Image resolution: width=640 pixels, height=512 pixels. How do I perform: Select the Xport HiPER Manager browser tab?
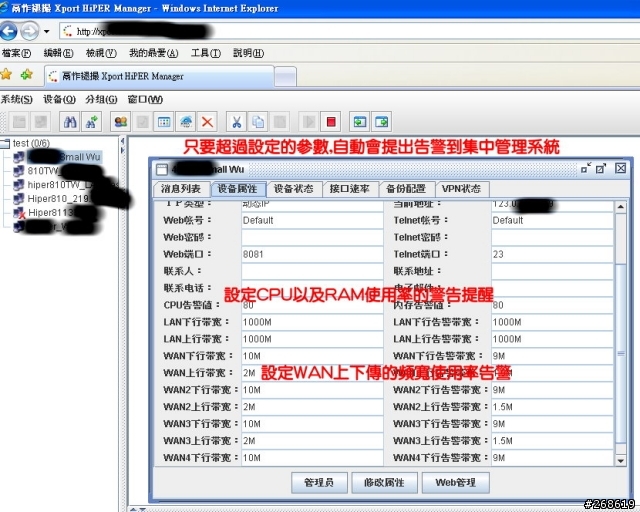point(159,76)
